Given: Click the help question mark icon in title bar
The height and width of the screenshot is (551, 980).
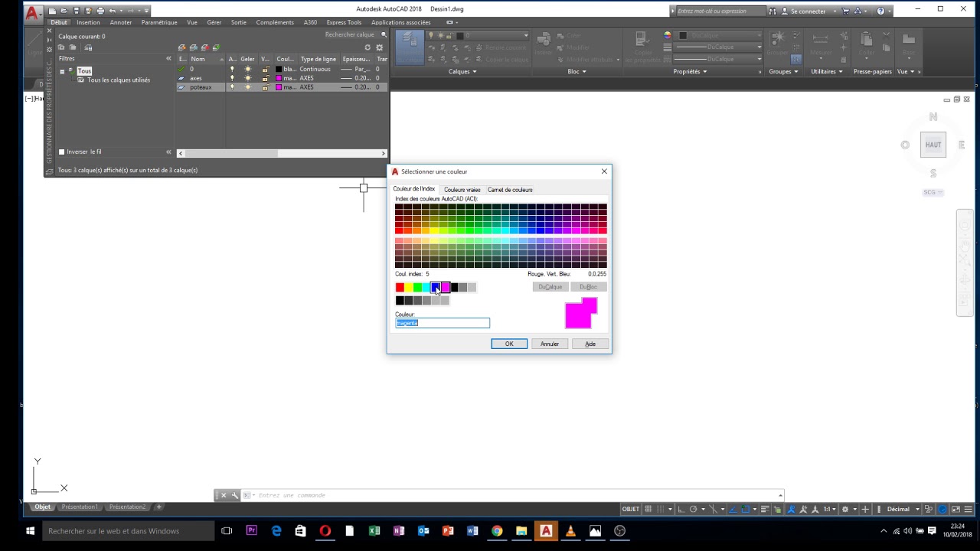Looking at the screenshot, I should [x=880, y=11].
